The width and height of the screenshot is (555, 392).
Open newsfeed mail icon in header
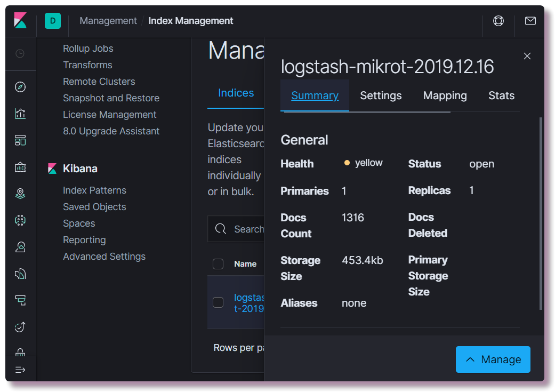tap(530, 21)
